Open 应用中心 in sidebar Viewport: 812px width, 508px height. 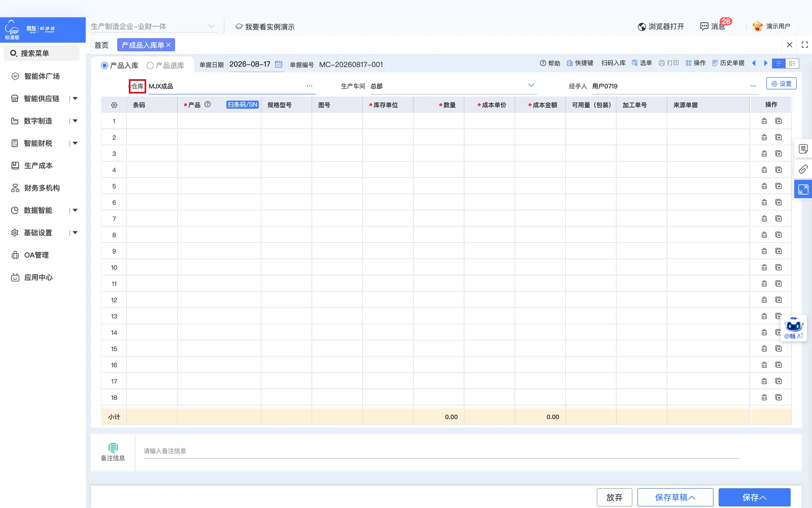click(x=39, y=277)
